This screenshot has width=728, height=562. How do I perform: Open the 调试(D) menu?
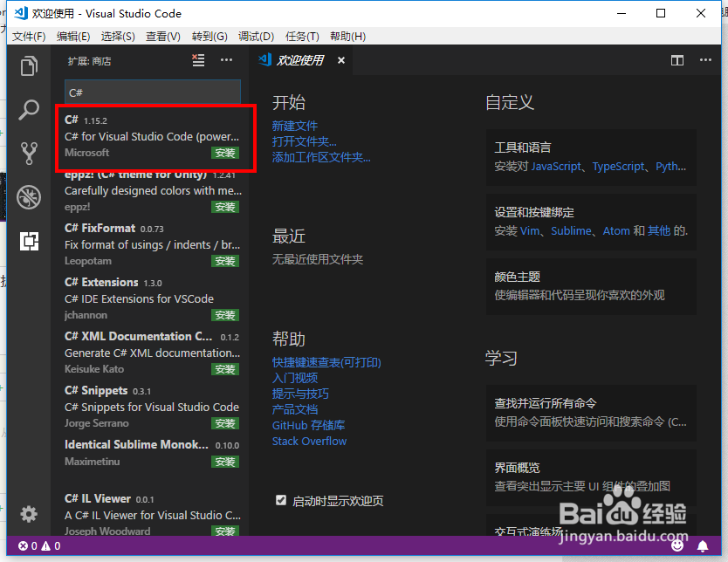click(256, 36)
